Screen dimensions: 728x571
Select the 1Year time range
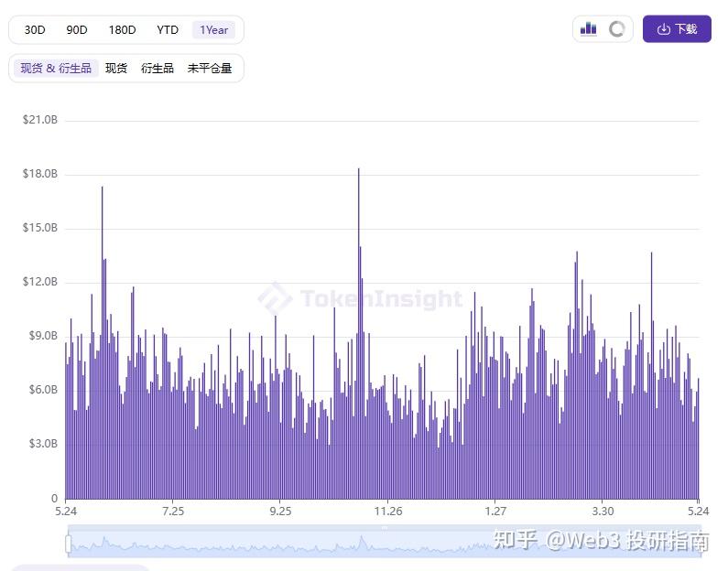[213, 29]
